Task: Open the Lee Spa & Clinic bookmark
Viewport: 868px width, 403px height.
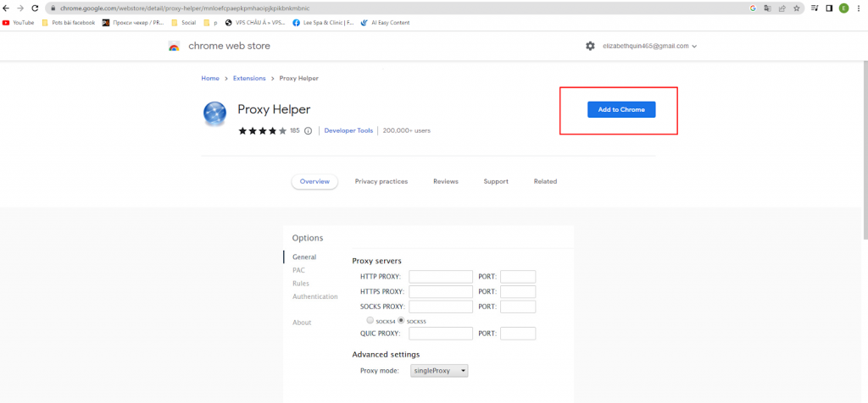Action: click(x=324, y=23)
